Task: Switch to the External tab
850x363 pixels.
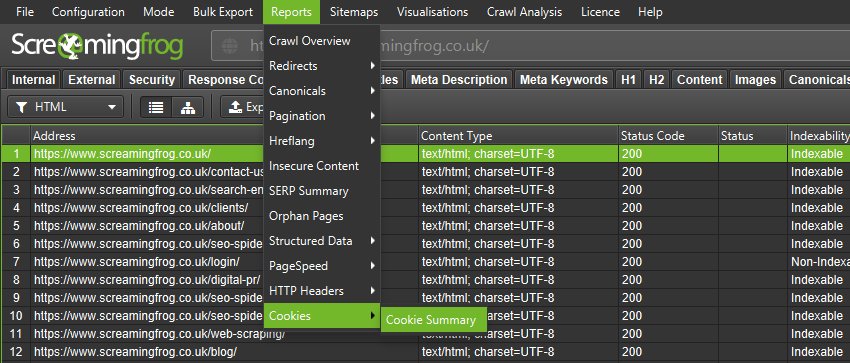Action: click(92, 80)
